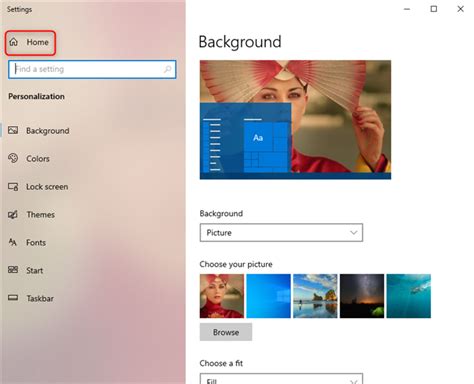The height and width of the screenshot is (384, 474).
Task: Click the Themes brush icon
Action: coord(13,214)
